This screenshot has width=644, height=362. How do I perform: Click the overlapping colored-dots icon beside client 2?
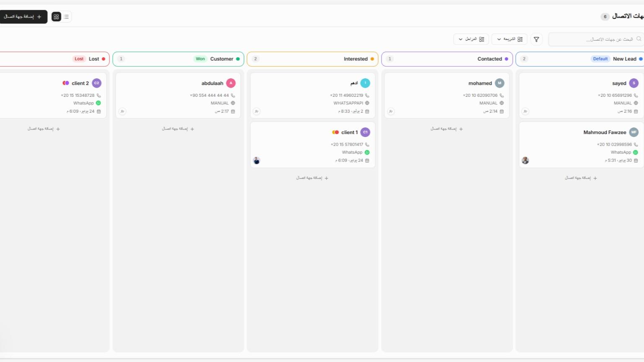(x=66, y=83)
